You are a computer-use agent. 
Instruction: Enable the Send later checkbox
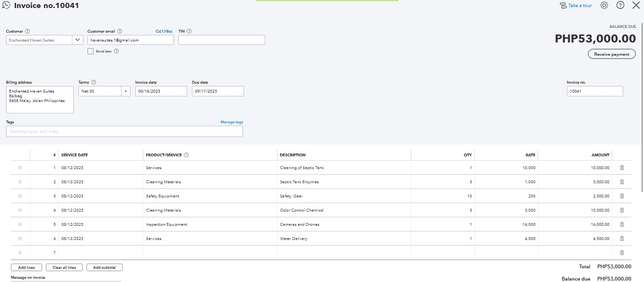(90, 51)
